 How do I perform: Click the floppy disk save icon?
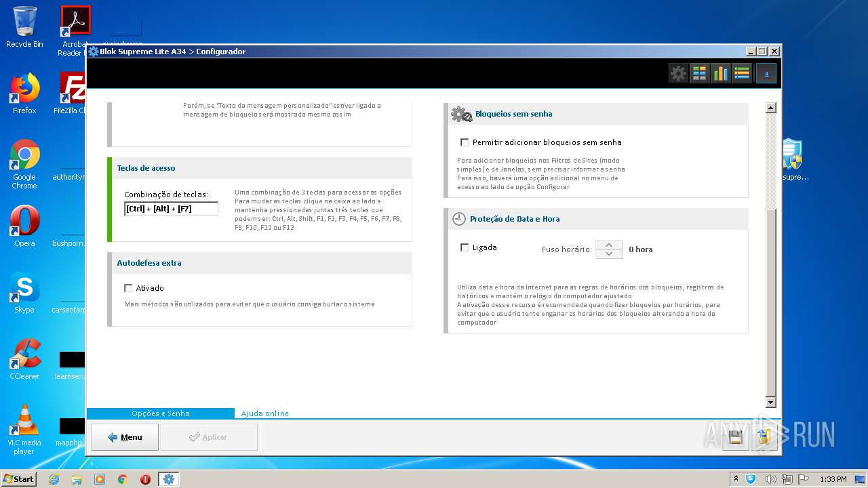pyautogui.click(x=736, y=437)
